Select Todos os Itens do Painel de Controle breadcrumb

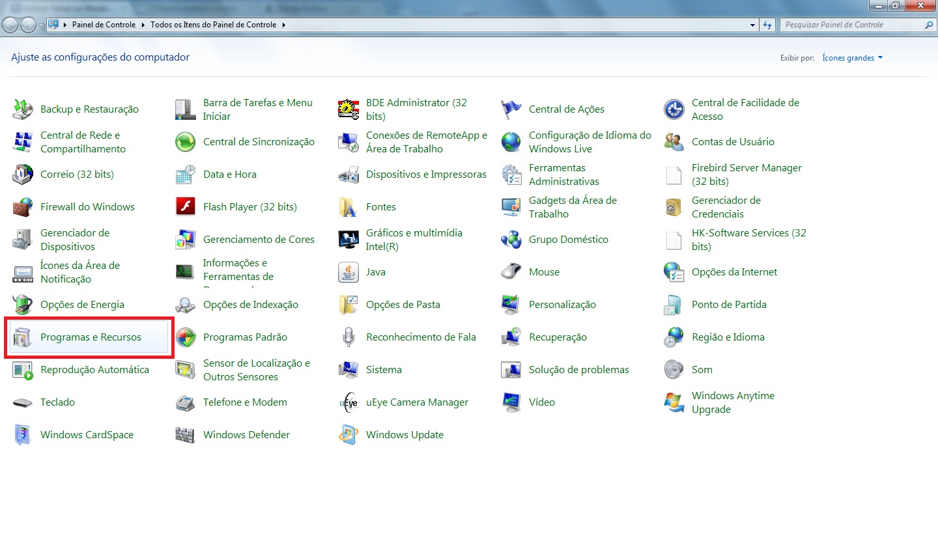click(x=213, y=25)
